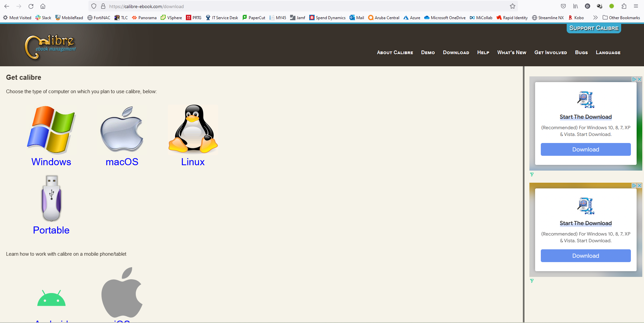This screenshot has height=323, width=644.
Task: Click the Portable USB drive image
Action: [x=51, y=198]
